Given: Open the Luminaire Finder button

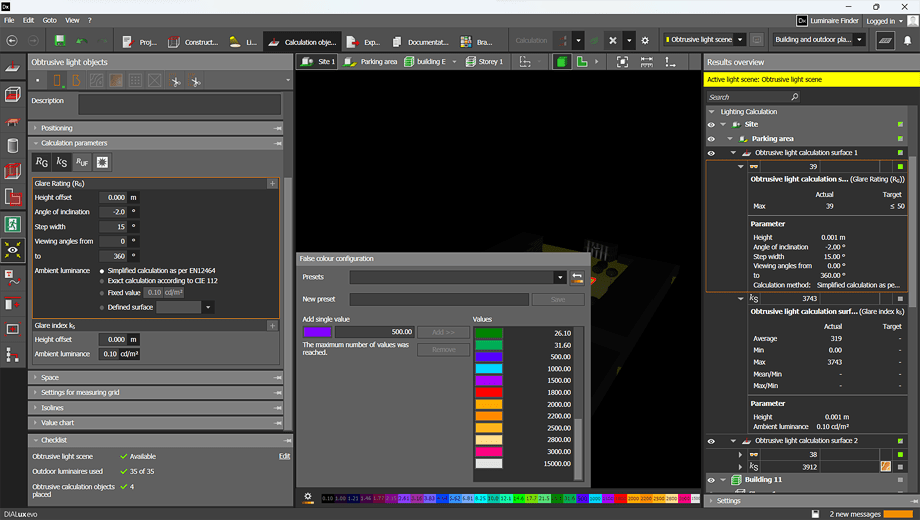Looking at the screenshot, I should click(826, 20).
